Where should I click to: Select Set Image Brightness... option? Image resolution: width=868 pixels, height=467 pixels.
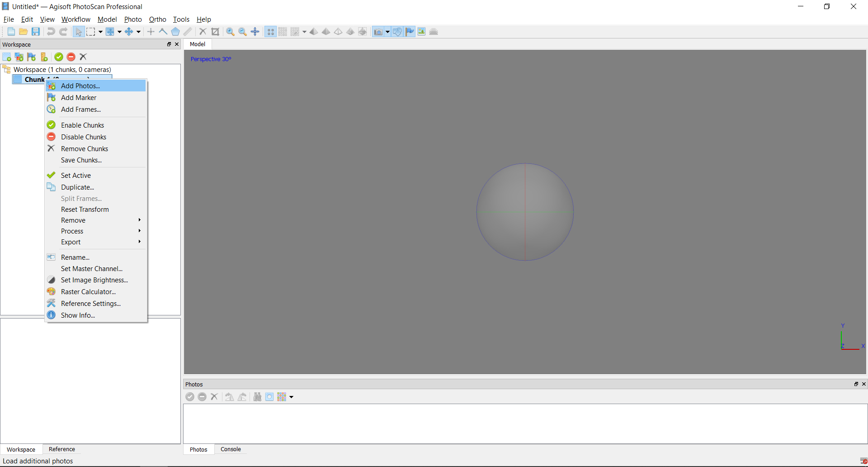(94, 280)
